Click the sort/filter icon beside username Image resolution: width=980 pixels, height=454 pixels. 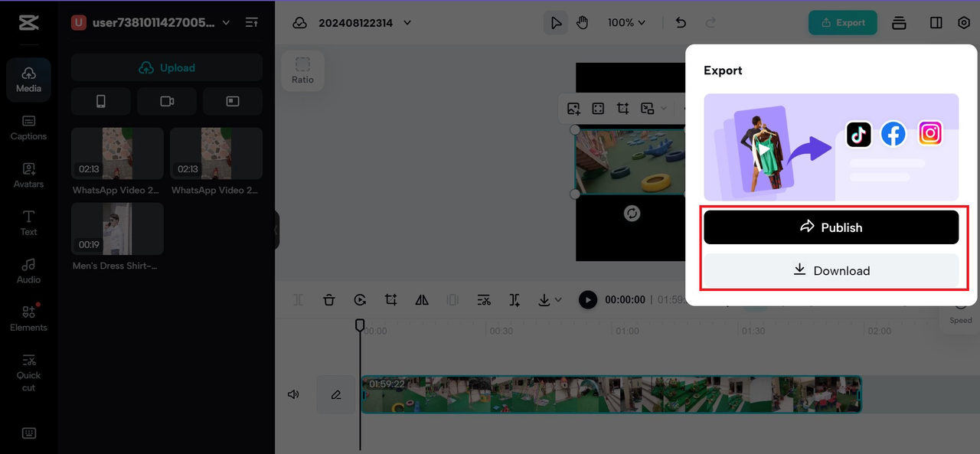(252, 23)
